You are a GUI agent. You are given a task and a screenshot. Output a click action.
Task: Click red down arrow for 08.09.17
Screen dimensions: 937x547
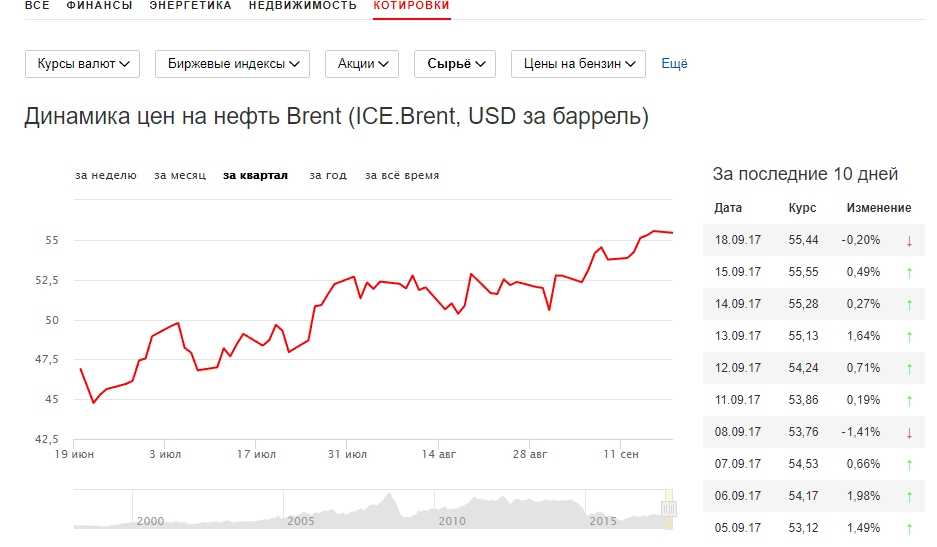(x=909, y=432)
